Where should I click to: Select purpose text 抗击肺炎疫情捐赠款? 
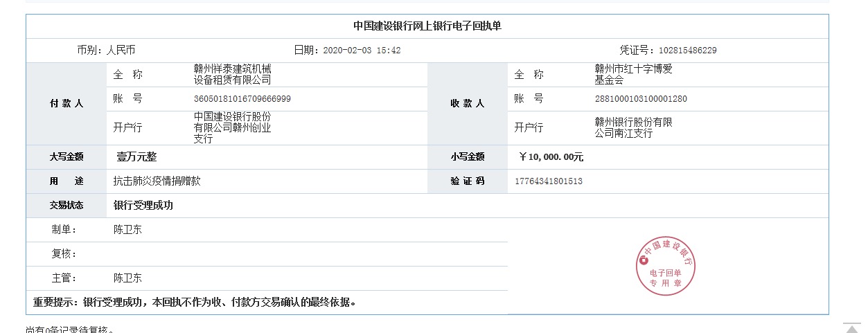coord(157,181)
